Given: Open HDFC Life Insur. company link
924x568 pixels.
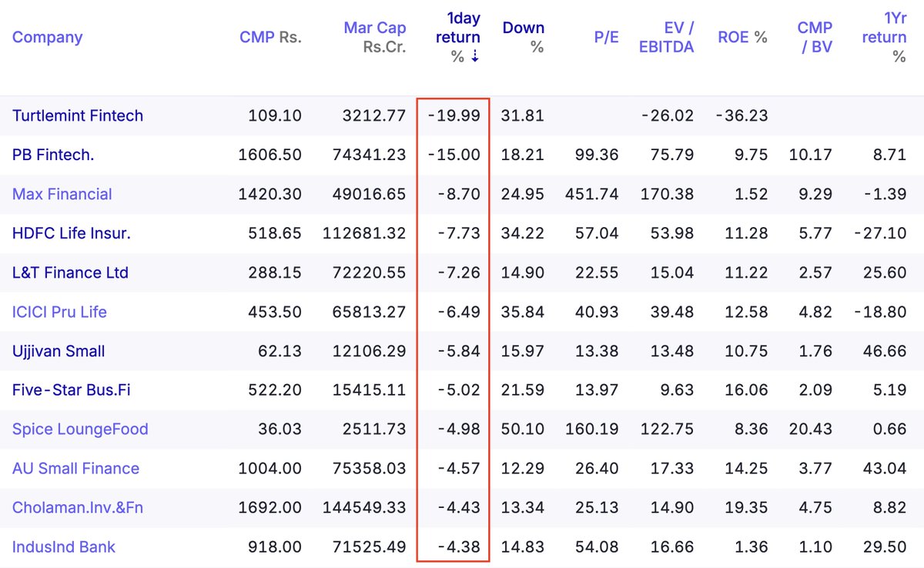Looking at the screenshot, I should [72, 233].
